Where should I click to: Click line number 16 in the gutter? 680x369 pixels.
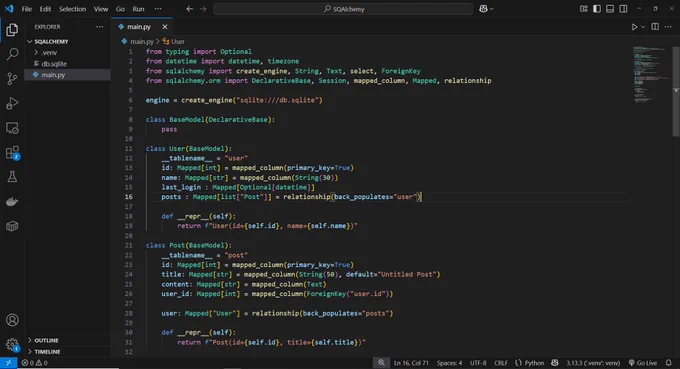tap(129, 197)
